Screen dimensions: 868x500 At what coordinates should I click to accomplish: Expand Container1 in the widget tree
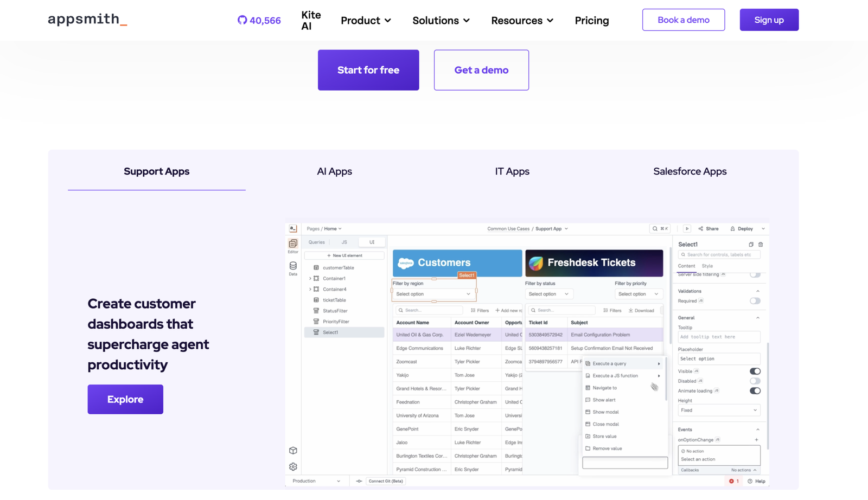(x=310, y=279)
